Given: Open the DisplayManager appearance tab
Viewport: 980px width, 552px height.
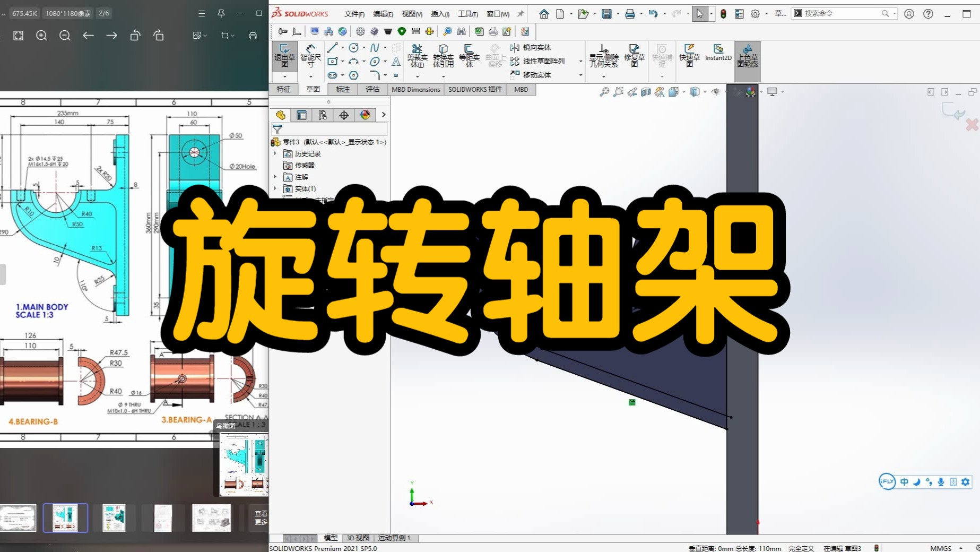Looking at the screenshot, I should 365,115.
